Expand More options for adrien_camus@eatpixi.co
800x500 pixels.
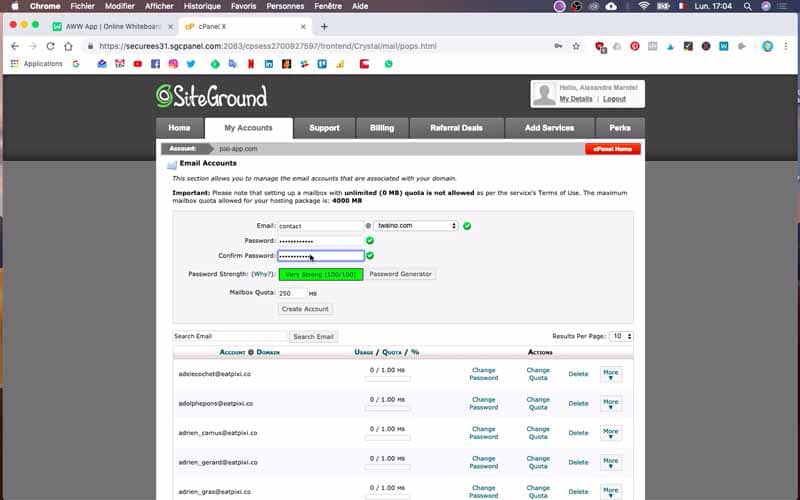click(611, 433)
